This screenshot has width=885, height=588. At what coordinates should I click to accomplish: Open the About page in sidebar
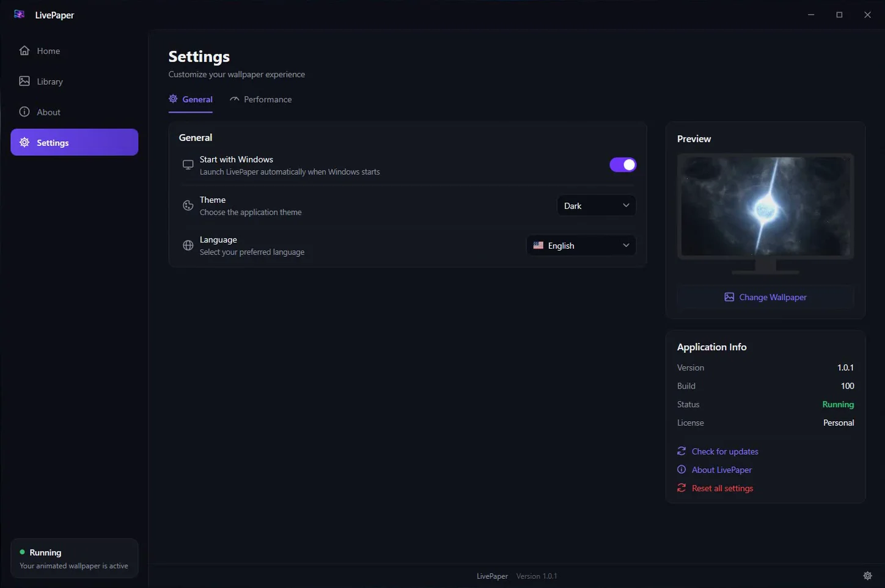tap(74, 112)
